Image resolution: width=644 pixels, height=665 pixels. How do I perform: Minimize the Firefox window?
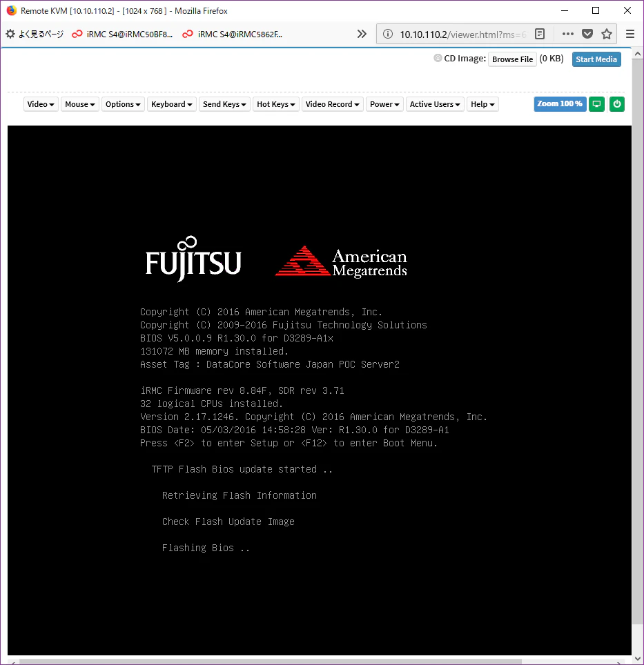click(564, 10)
